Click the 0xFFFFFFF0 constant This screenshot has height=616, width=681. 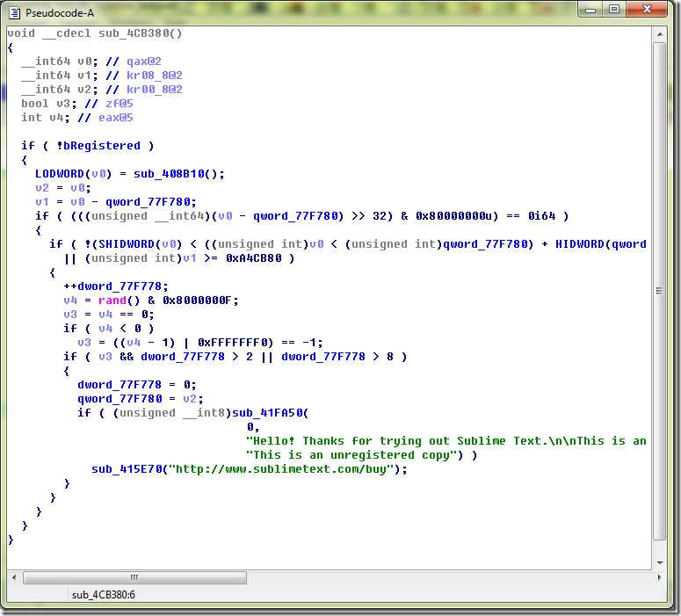(x=232, y=343)
